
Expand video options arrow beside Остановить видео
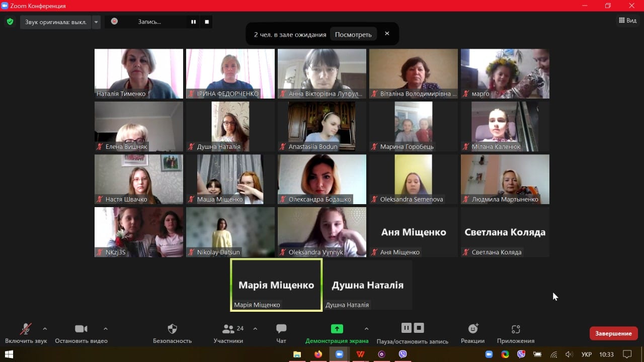click(x=106, y=329)
